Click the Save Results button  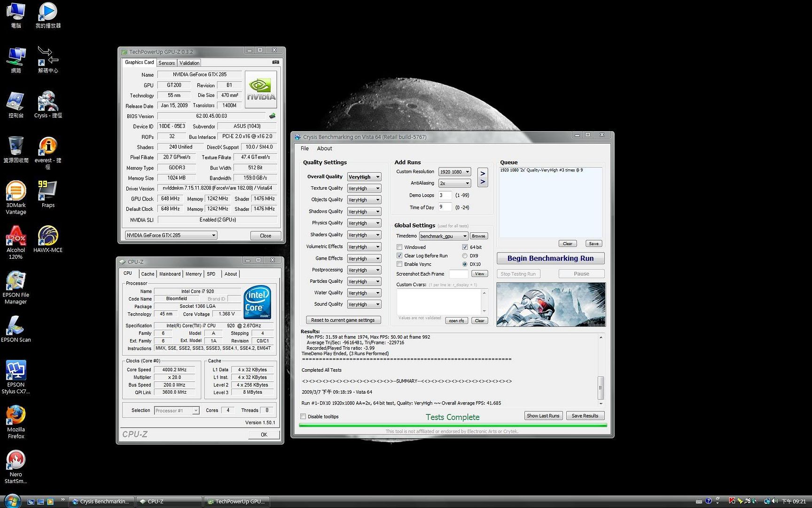pos(585,416)
